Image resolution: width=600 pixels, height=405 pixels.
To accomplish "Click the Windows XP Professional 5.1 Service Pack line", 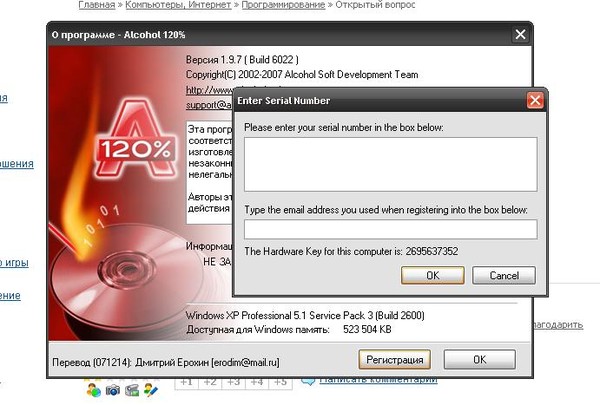I will 305,316.
